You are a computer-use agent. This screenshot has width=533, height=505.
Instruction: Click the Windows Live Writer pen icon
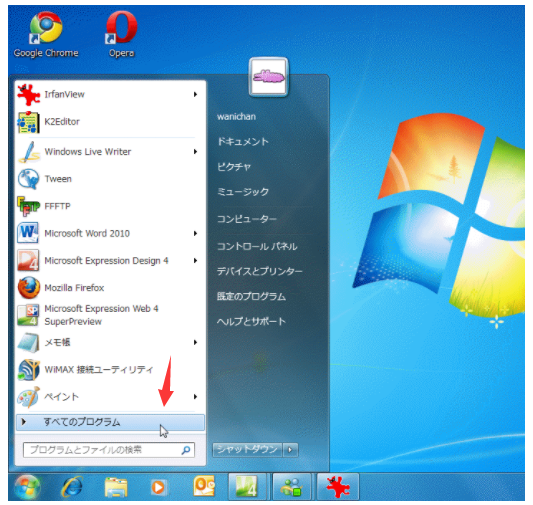coord(29,152)
